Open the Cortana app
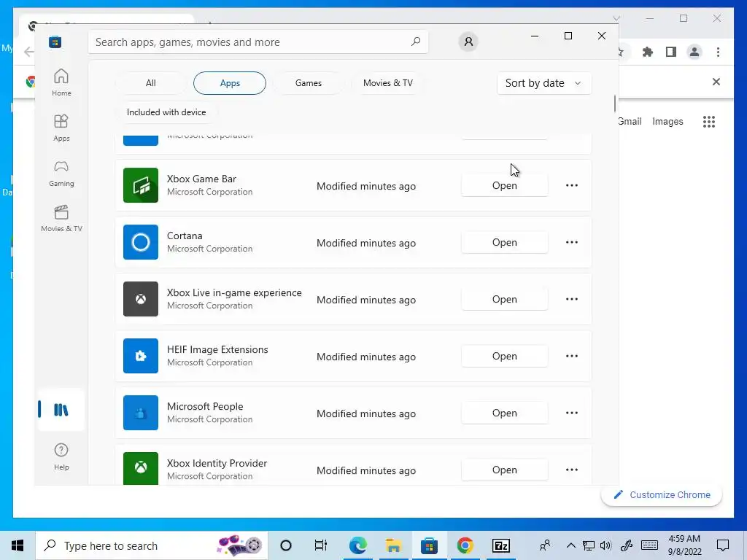The width and height of the screenshot is (747, 560). pos(505,242)
